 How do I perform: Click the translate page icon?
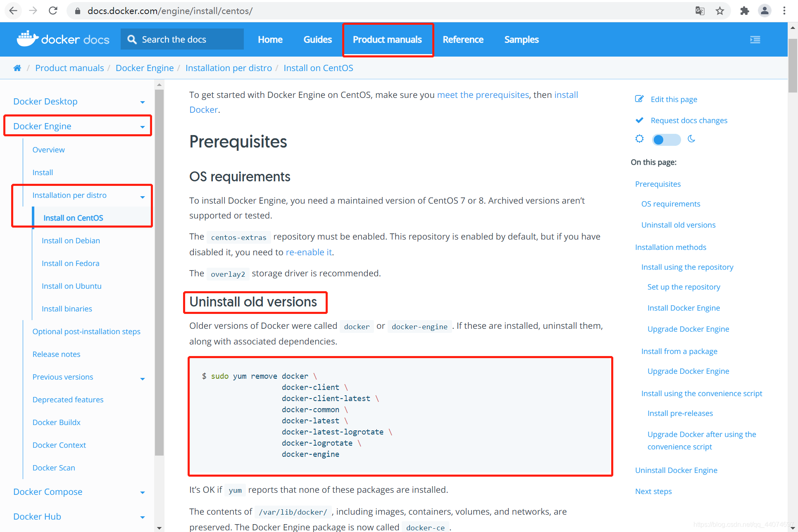tap(700, 11)
